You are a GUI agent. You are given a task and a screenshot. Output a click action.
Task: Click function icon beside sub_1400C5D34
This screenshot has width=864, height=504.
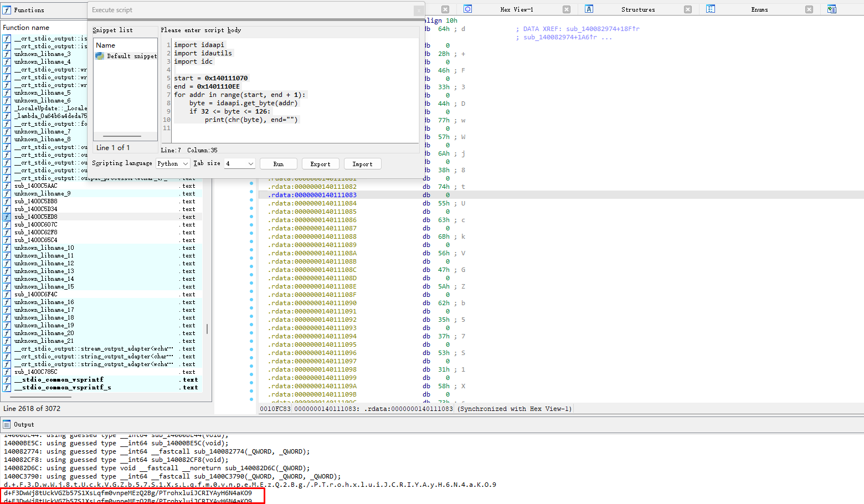(7, 209)
